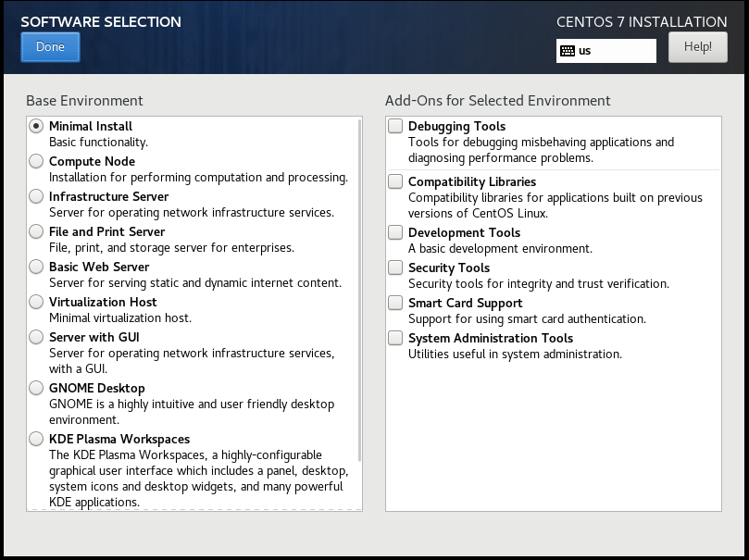Select Basic Web Server environment

(36, 267)
